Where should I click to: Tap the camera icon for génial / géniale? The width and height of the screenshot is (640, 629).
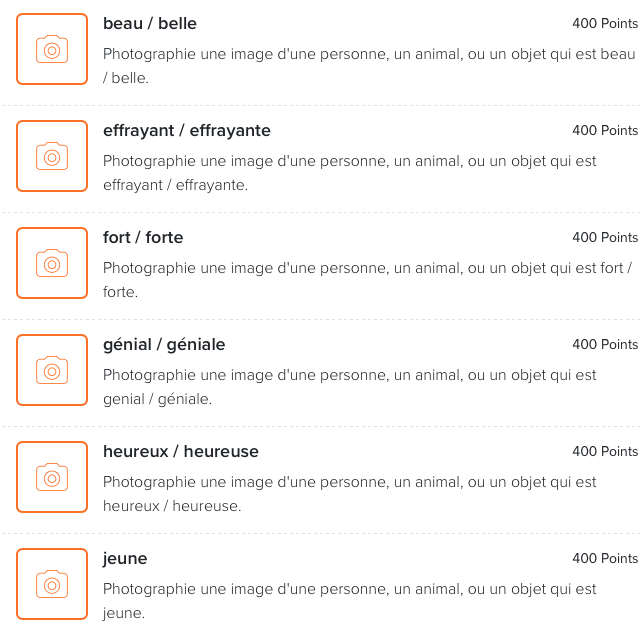(52, 370)
